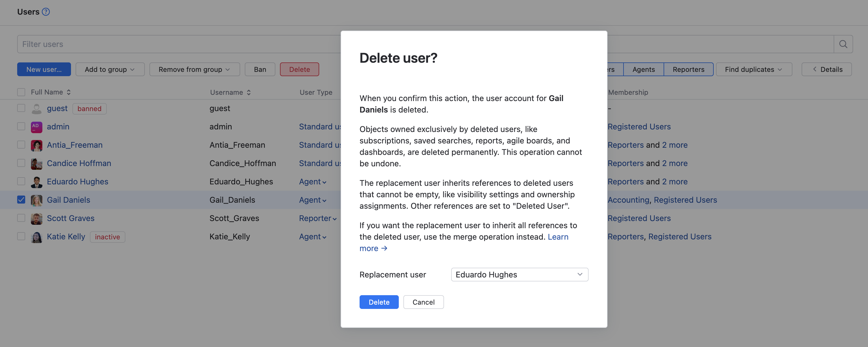Open the Find duplicates dropdown

point(753,69)
